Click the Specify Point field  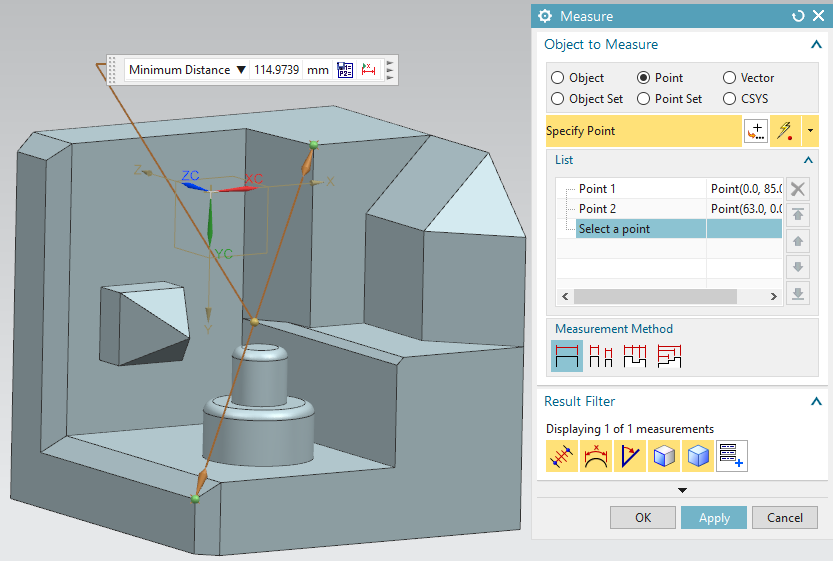coord(644,131)
